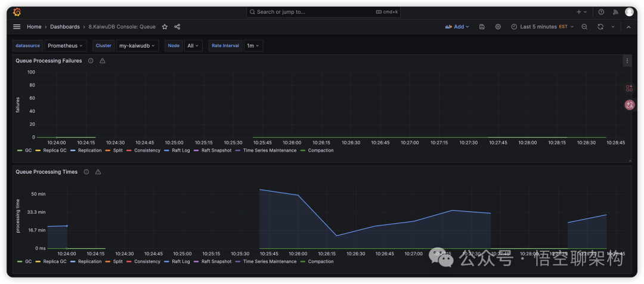Save dashboard using the disk icon
The width and height of the screenshot is (644, 284).
(482, 27)
